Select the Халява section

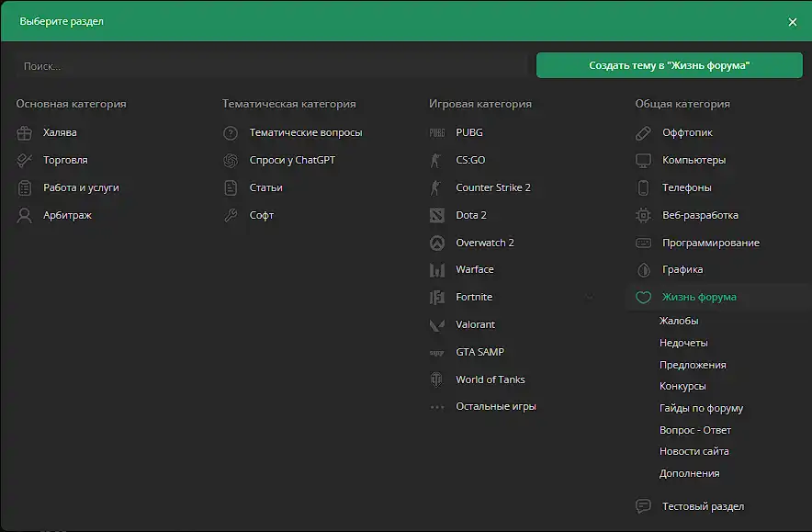[x=60, y=132]
